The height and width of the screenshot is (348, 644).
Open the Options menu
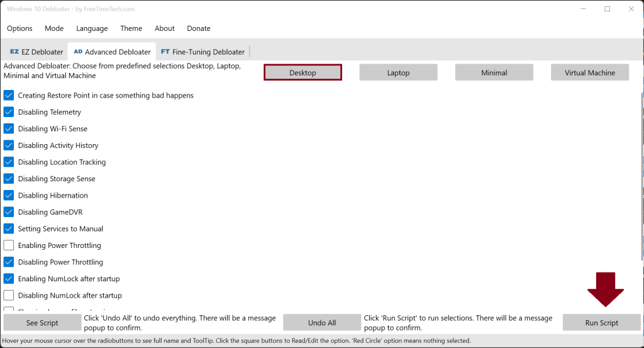(19, 28)
